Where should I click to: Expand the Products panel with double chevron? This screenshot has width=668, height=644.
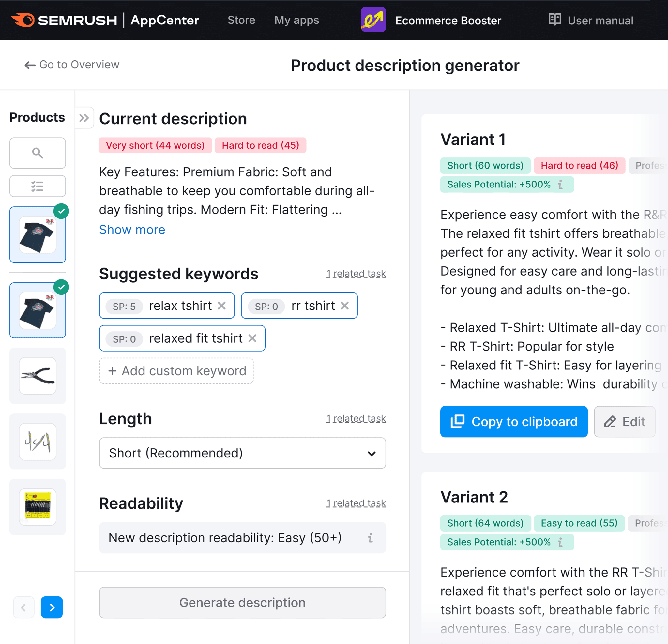pyautogui.click(x=84, y=118)
